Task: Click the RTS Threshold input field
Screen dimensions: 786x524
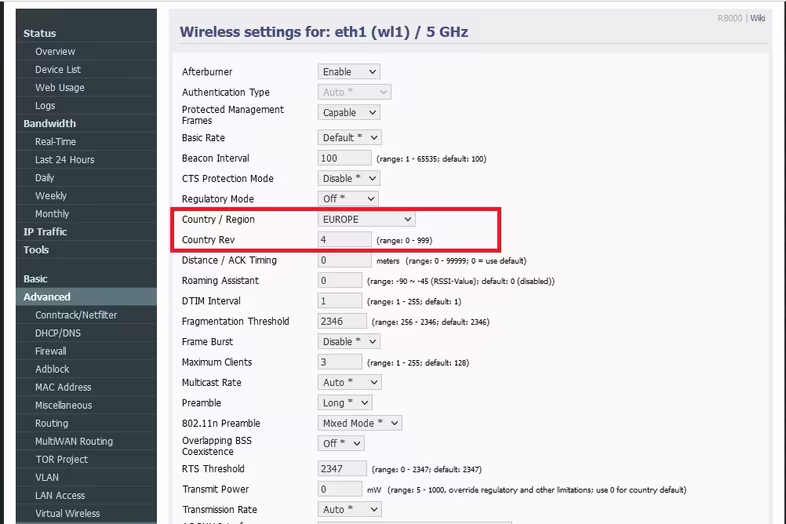Action: click(342, 469)
